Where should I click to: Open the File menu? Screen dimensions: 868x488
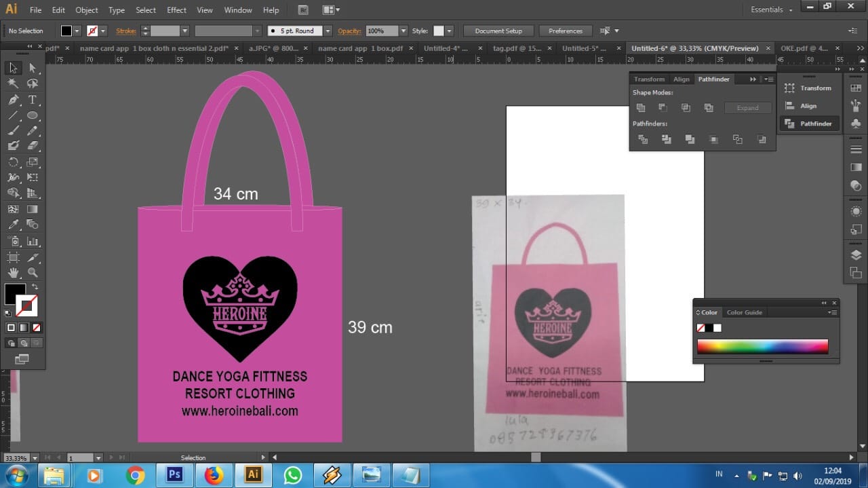tap(35, 10)
